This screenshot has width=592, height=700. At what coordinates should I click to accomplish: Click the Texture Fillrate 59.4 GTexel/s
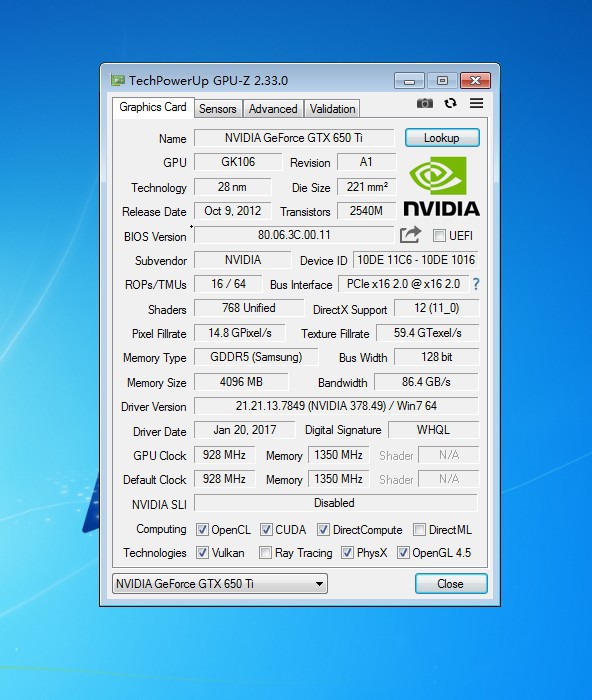[x=427, y=333]
